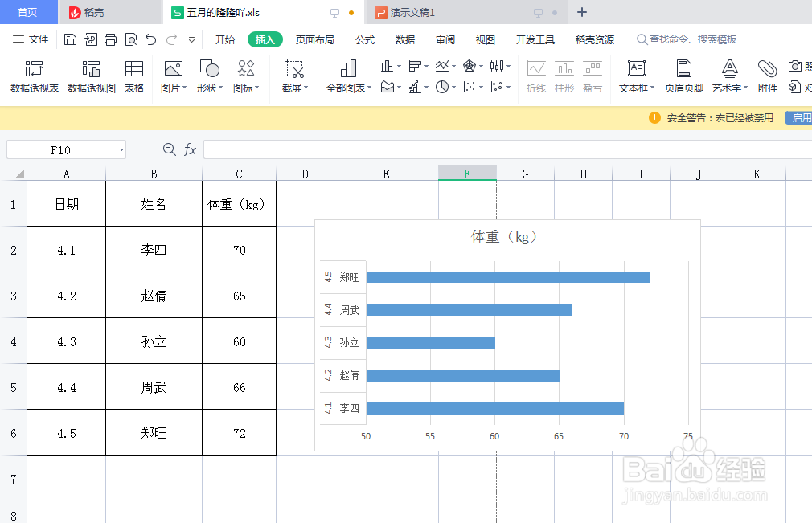The height and width of the screenshot is (523, 812).
Task: Expand the bar chart dropdown arrow
Action: pos(426,66)
